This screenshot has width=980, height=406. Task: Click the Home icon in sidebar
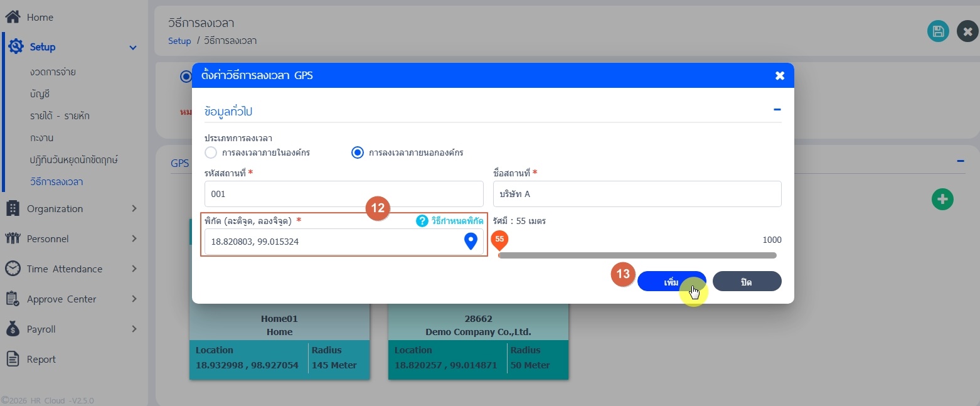coord(13,17)
